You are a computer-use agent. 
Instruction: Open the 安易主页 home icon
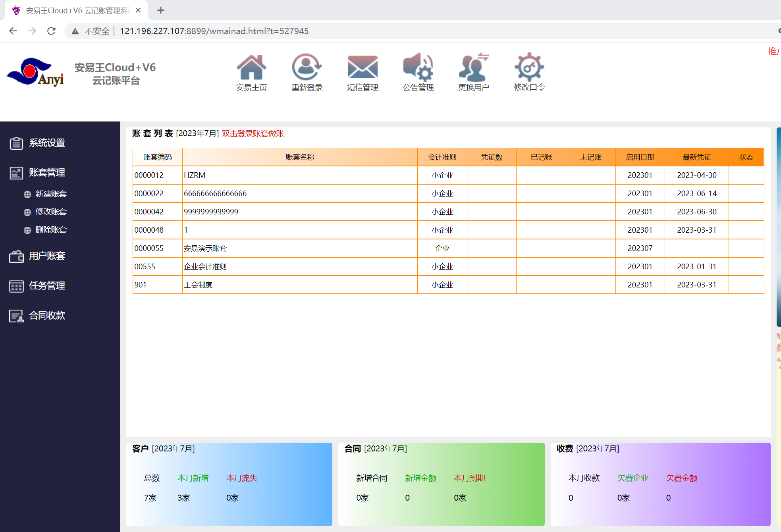pos(251,67)
